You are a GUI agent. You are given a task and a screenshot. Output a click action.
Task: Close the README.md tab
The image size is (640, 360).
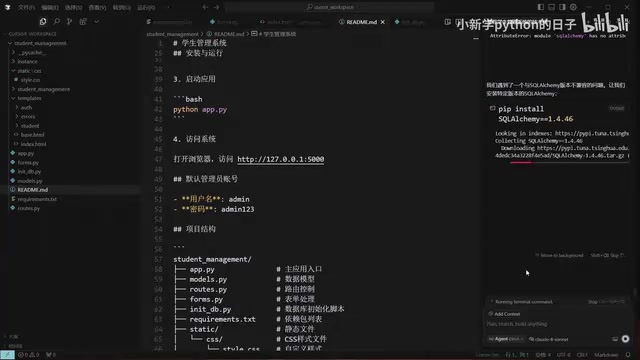pyautogui.click(x=382, y=22)
